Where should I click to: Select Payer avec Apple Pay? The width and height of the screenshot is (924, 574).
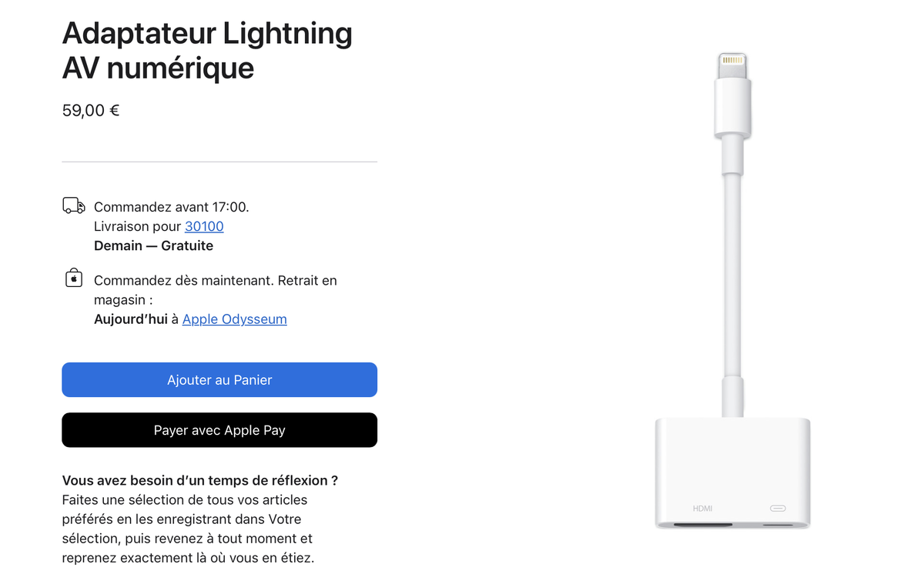click(x=219, y=430)
